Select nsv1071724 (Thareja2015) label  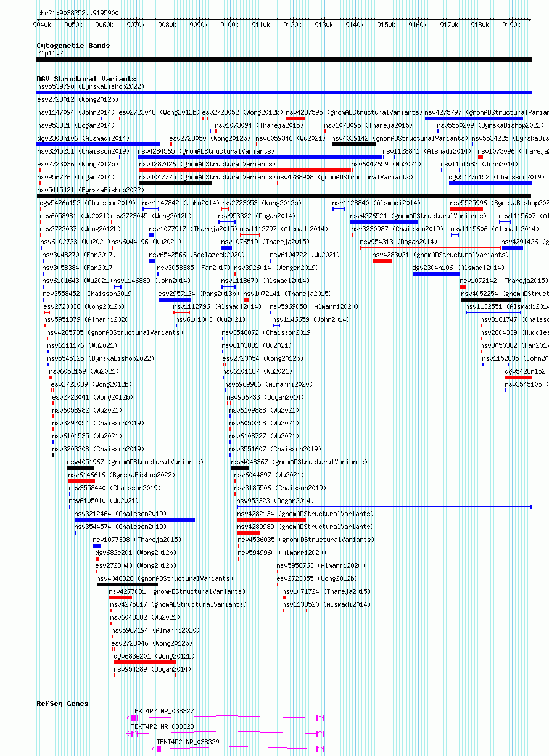326,591
